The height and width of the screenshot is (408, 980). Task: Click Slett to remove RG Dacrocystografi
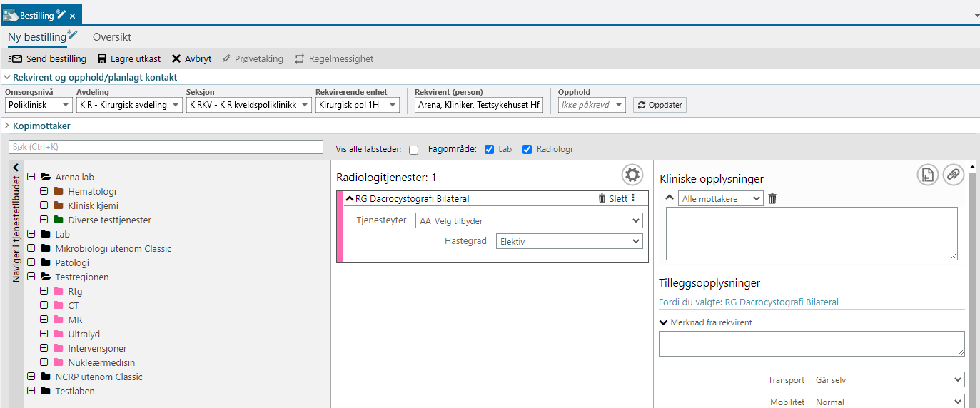click(612, 199)
